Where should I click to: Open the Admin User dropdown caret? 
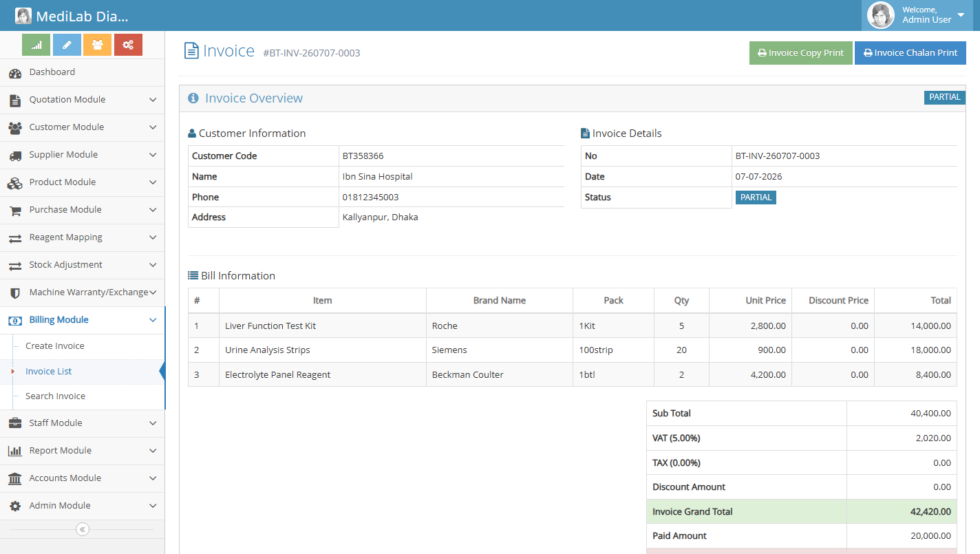click(x=961, y=15)
